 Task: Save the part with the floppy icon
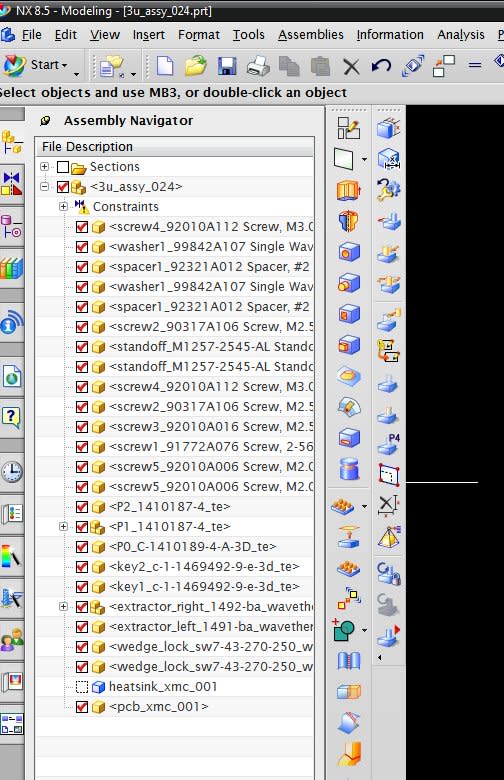coord(227,66)
